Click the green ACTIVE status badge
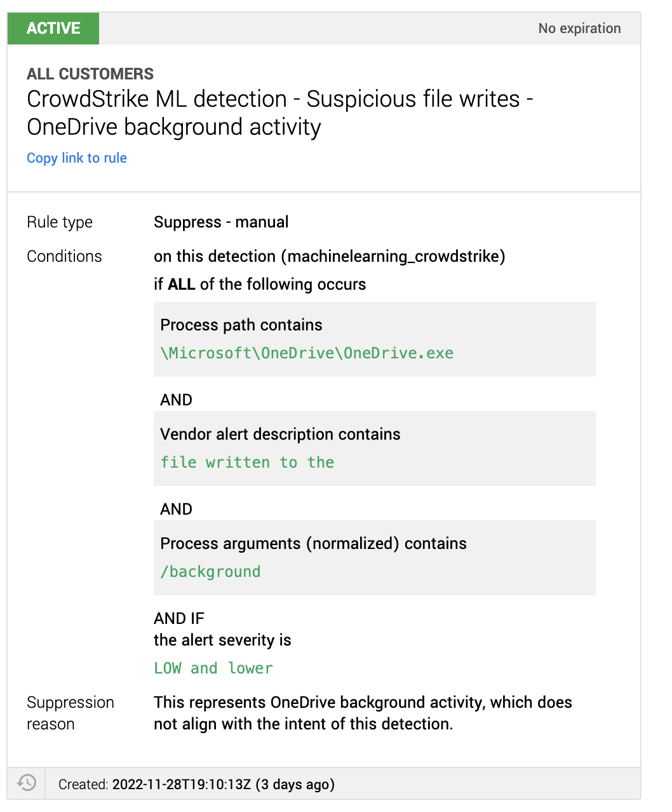This screenshot has width=672, height=812. coord(53,29)
